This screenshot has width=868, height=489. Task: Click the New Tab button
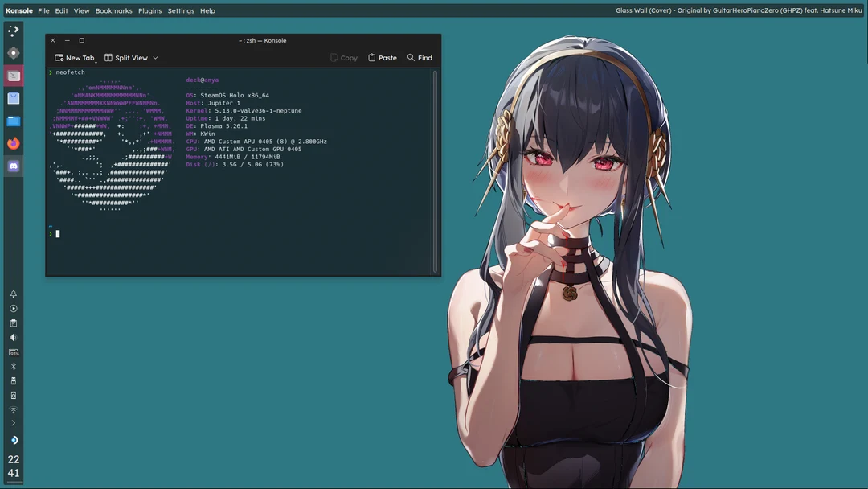pos(74,57)
